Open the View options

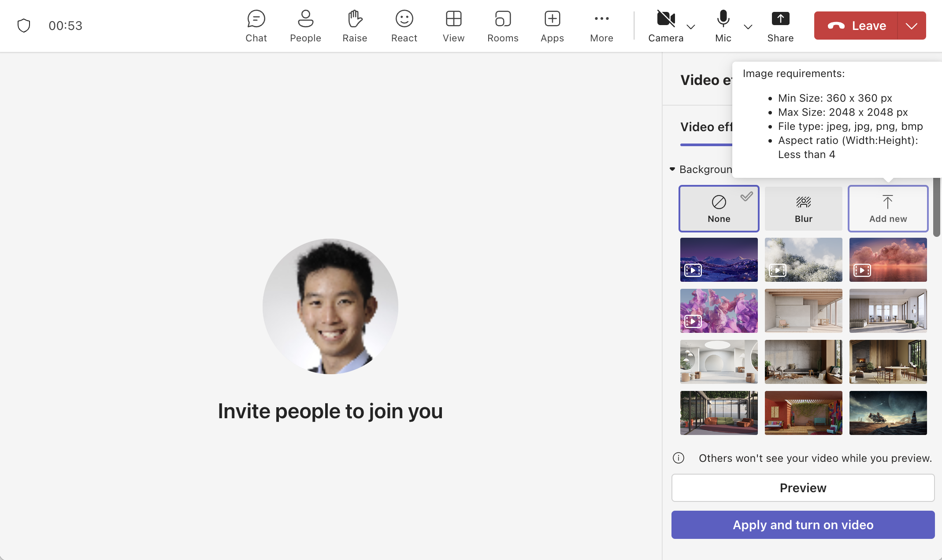coord(453,26)
